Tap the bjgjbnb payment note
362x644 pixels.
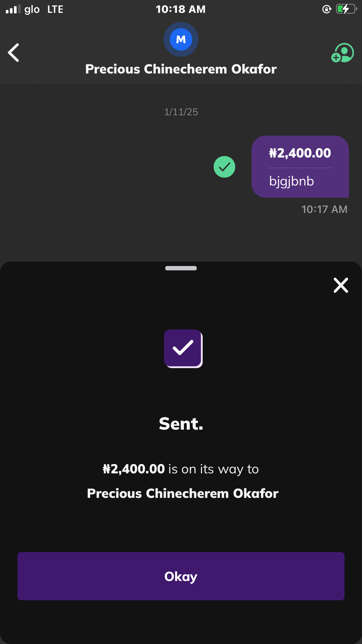click(x=291, y=181)
